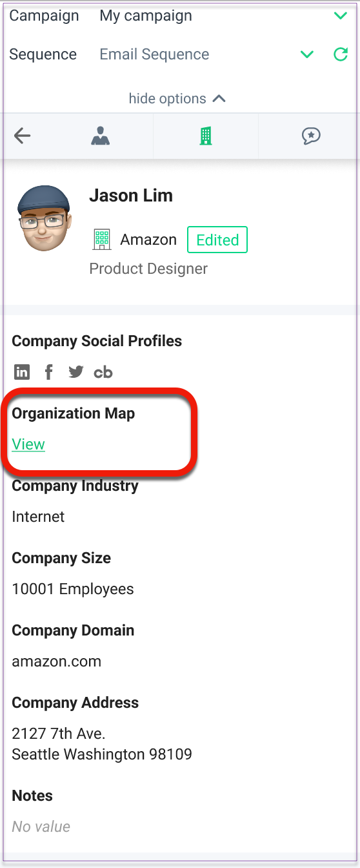Click the back arrow icon
Screen dimensions: 360x868
coord(23,136)
